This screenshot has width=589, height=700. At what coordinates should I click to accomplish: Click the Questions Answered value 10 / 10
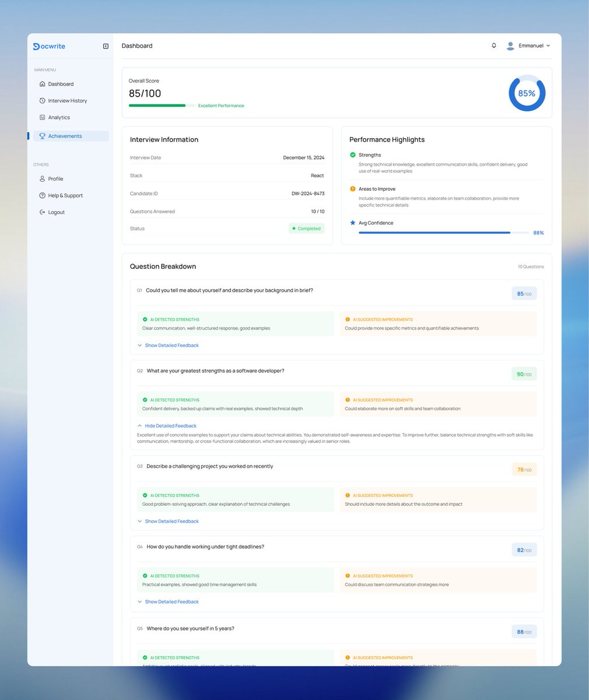coord(318,212)
